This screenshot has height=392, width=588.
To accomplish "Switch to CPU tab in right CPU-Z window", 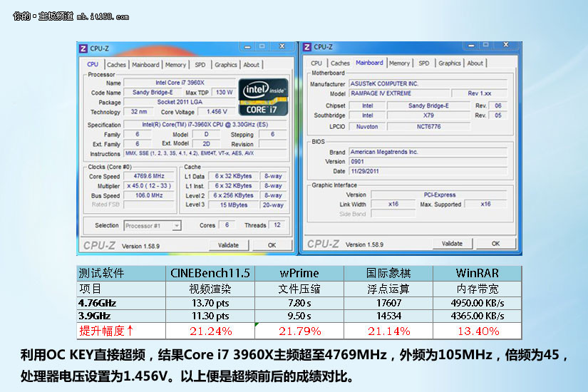I will 316,63.
